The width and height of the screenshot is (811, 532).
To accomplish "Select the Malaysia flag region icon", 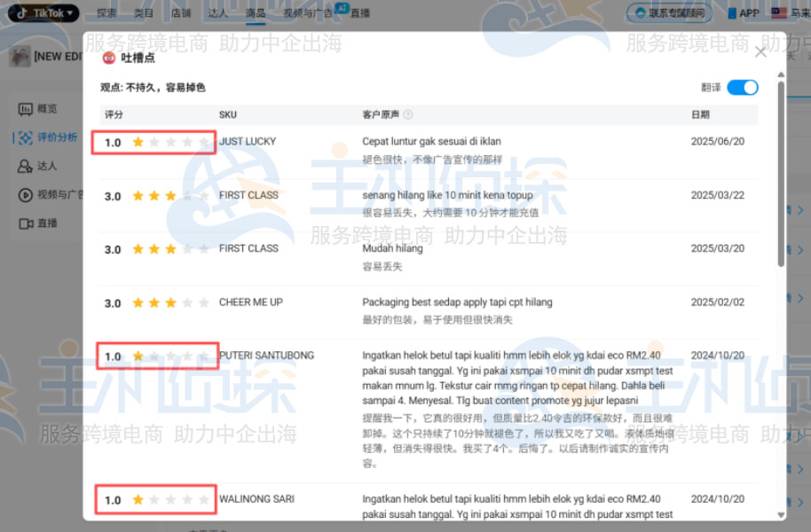I will (x=779, y=12).
